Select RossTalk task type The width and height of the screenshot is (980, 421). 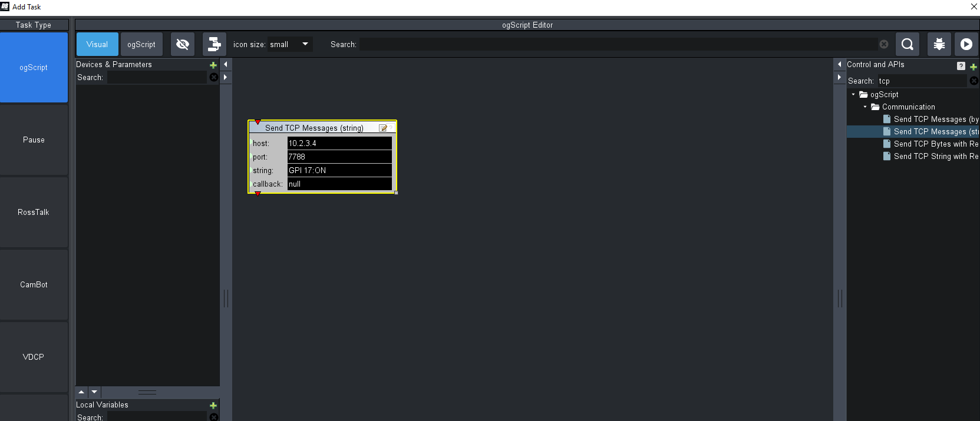(34, 212)
